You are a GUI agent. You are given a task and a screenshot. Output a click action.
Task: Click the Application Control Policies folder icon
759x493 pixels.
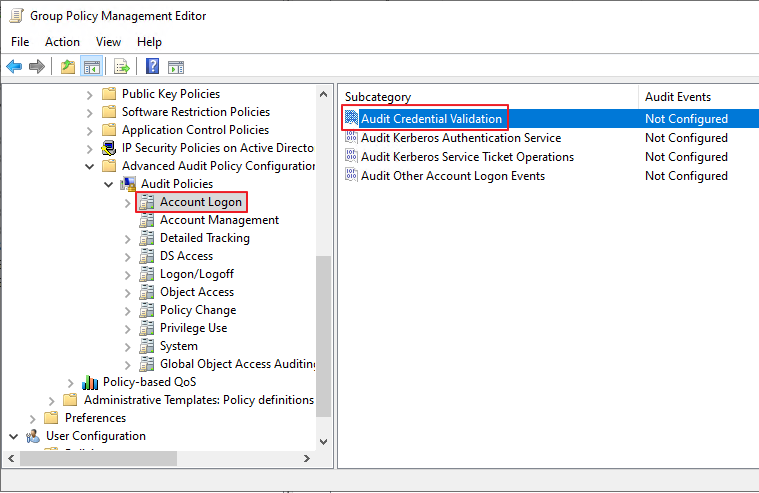pyautogui.click(x=109, y=129)
